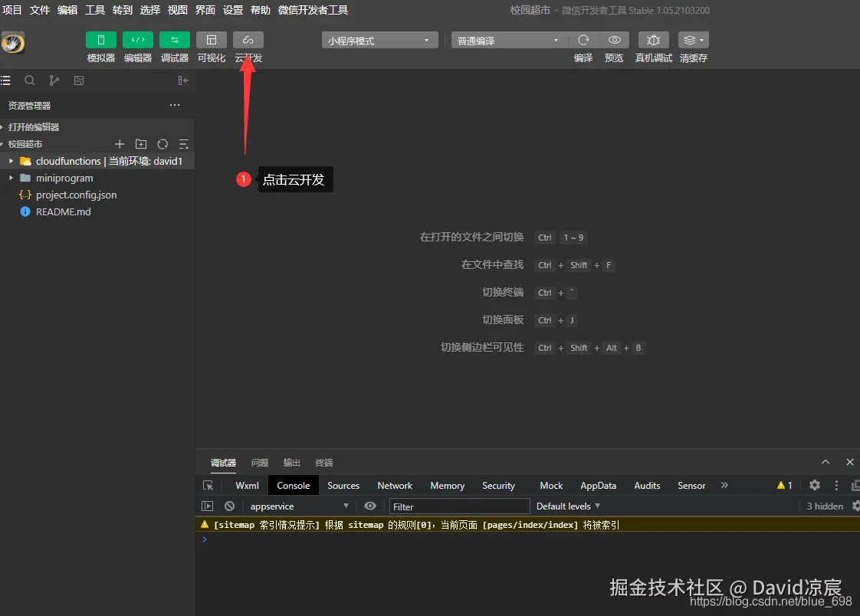Toggle the log visibility eye beside appservice
This screenshot has width=860, height=616.
370,506
